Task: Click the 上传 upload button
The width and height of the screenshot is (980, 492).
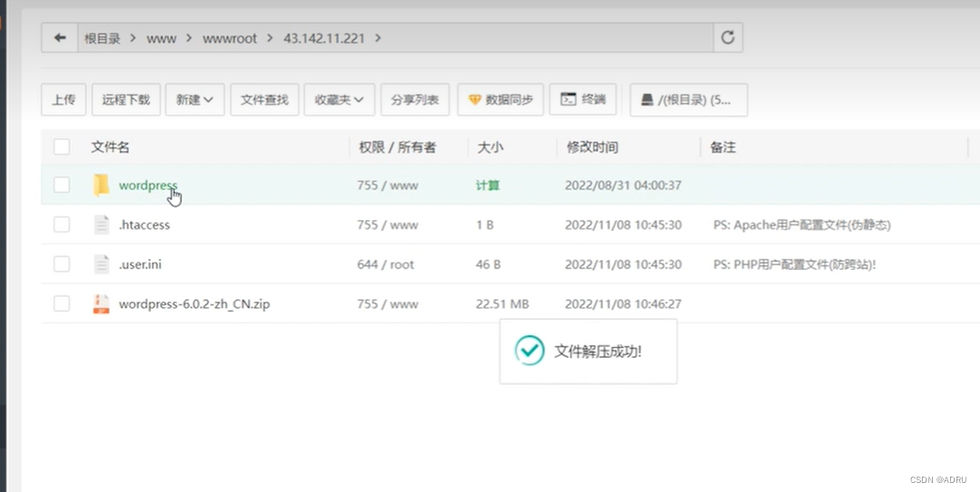Action: (63, 100)
